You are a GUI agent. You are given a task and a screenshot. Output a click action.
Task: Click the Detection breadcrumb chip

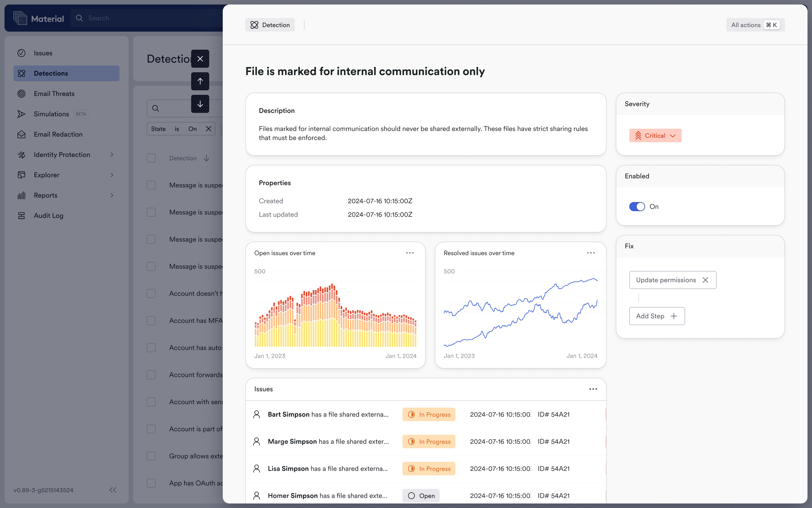pos(270,25)
